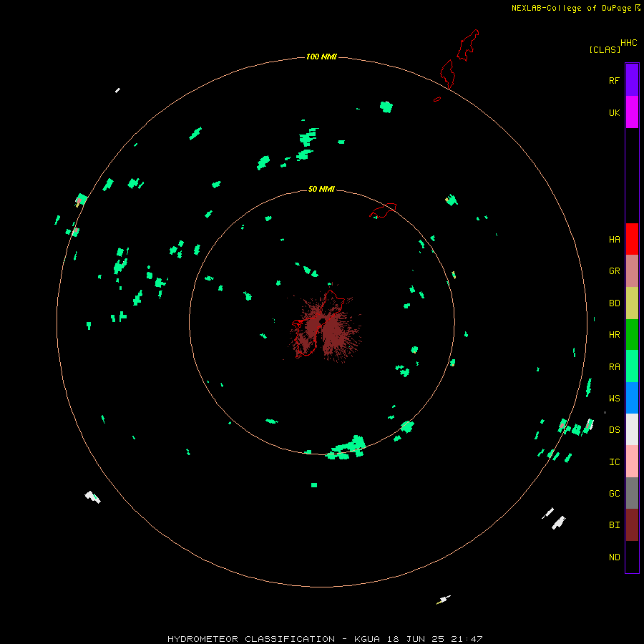Click the NEXLAB-College of DuPage credit text

[x=571, y=8]
